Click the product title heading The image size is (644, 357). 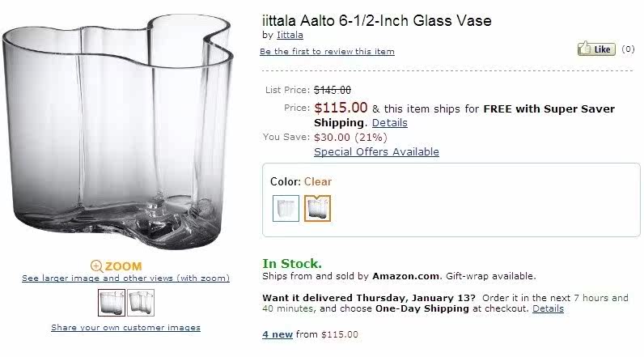(x=376, y=20)
